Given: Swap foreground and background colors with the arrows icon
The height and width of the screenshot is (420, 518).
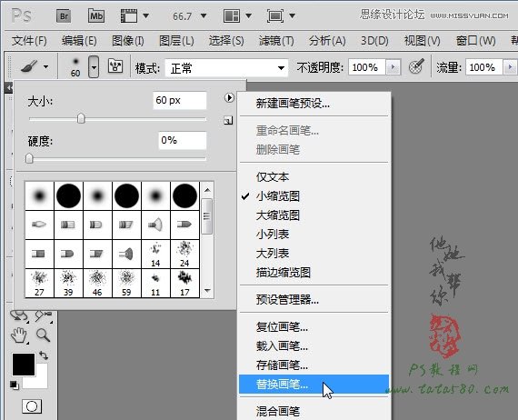Looking at the screenshot, I should pyautogui.click(x=44, y=355).
